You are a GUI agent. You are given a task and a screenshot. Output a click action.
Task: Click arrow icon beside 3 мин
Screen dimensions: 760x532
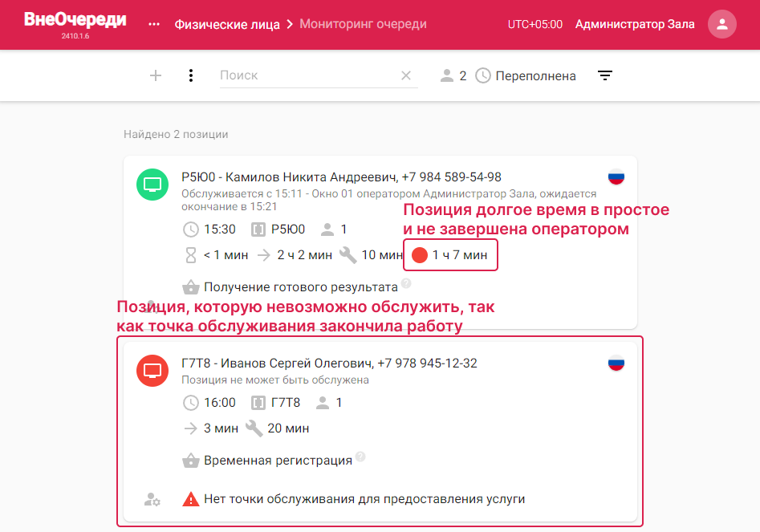191,428
